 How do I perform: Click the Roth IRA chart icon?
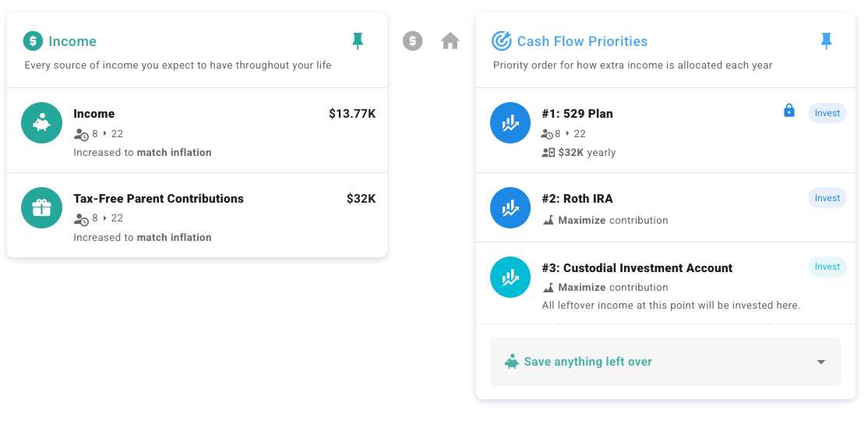point(510,207)
